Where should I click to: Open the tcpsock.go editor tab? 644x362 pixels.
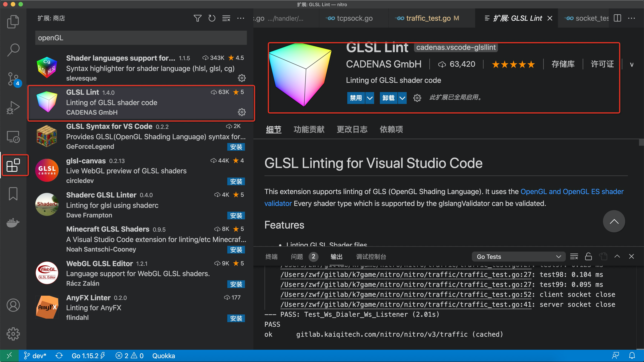353,18
